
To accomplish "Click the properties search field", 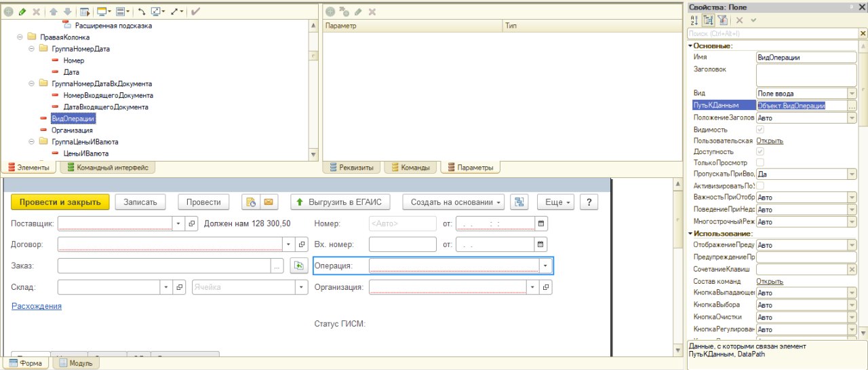I will tap(773, 33).
